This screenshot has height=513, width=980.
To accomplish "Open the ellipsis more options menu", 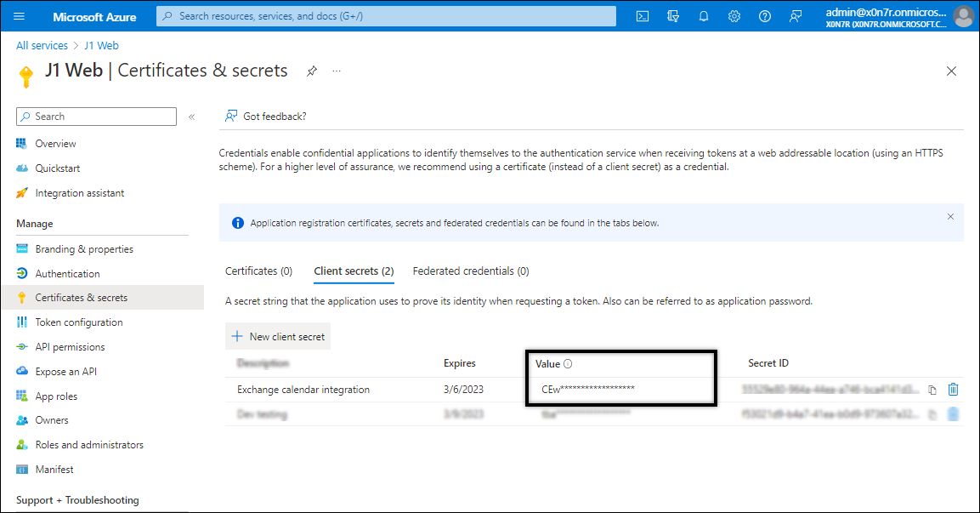I will click(x=337, y=71).
